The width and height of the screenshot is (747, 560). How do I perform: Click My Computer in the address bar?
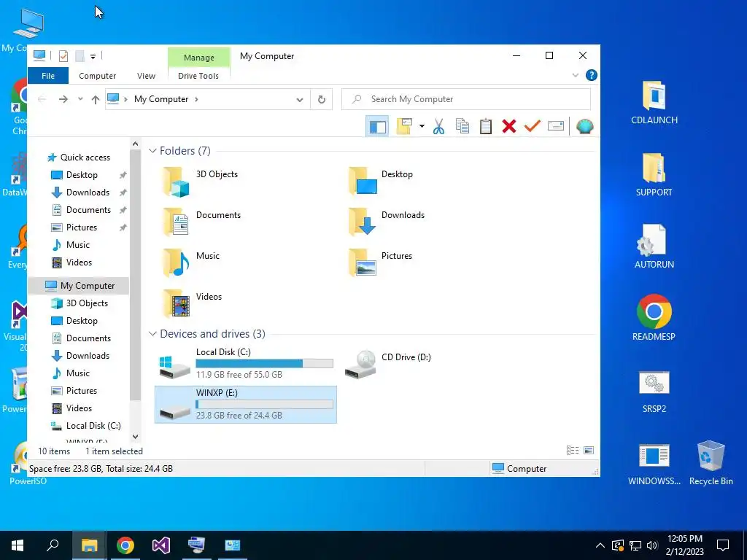coord(161,99)
